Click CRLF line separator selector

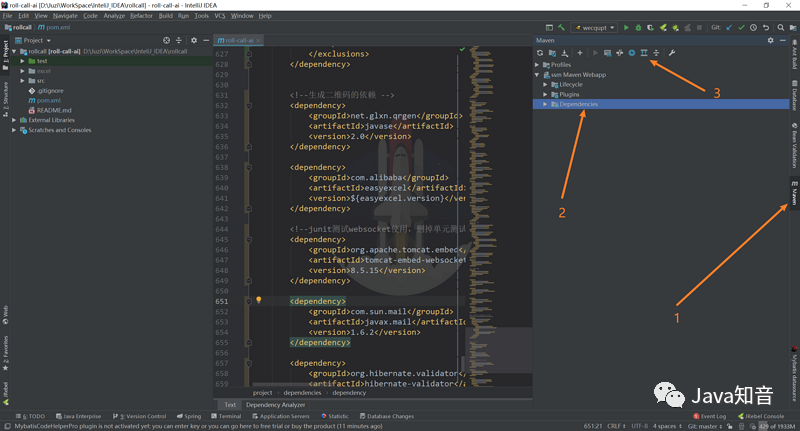pyautogui.click(x=616, y=426)
